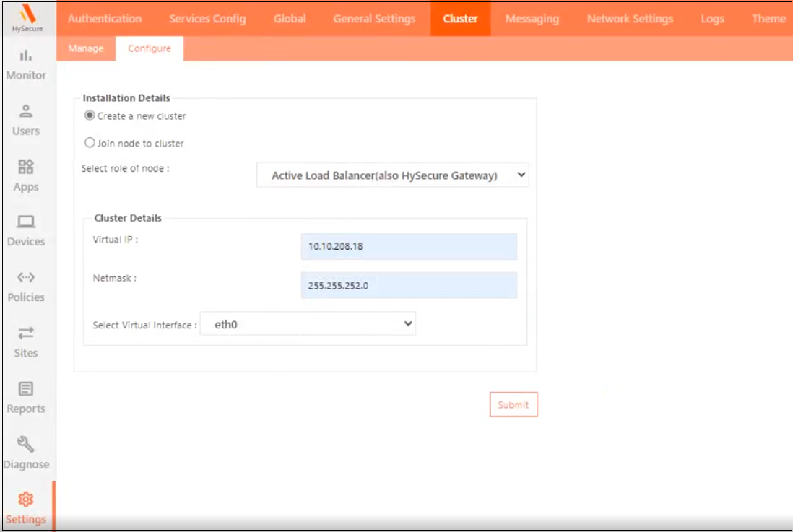Open the Settings gear in sidebar
This screenshot has width=793, height=532.
pos(27,509)
